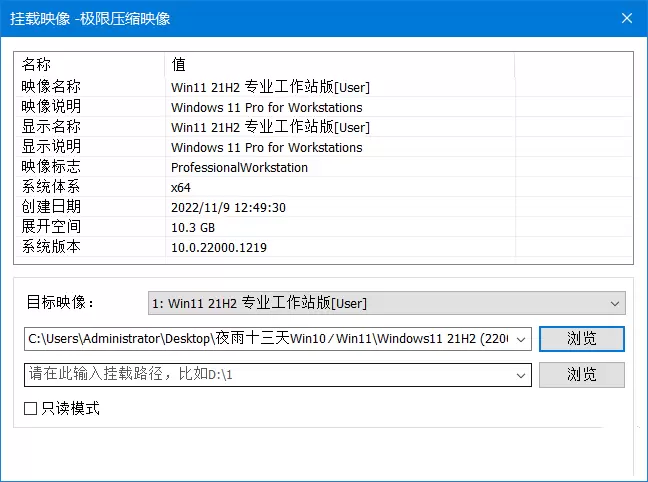Close the 挂载映像 dialog window
The height and width of the screenshot is (482, 648).
point(627,18)
